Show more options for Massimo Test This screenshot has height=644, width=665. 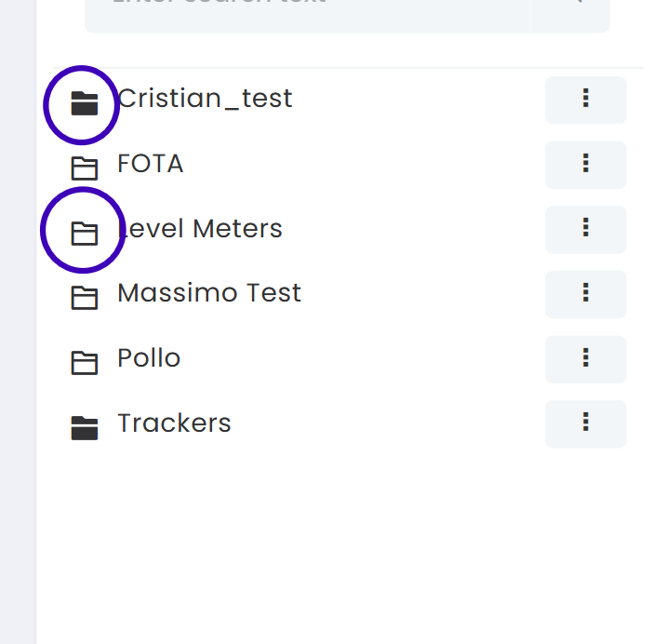pyautogui.click(x=585, y=293)
